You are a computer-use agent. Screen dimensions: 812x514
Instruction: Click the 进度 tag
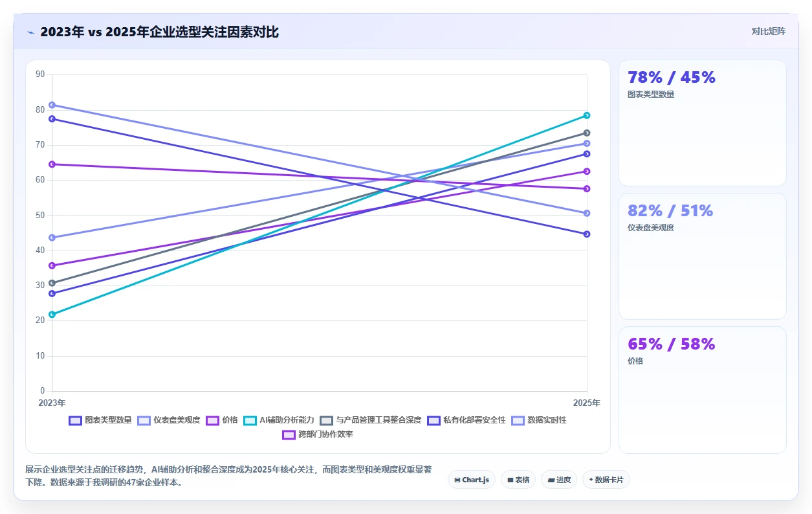click(559, 480)
